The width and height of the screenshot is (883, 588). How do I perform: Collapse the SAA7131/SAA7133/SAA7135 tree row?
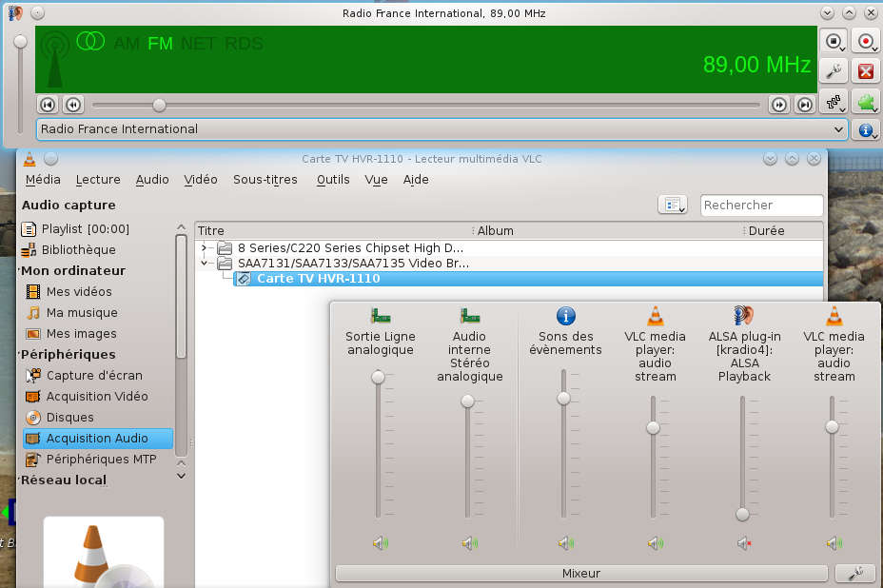(204, 263)
